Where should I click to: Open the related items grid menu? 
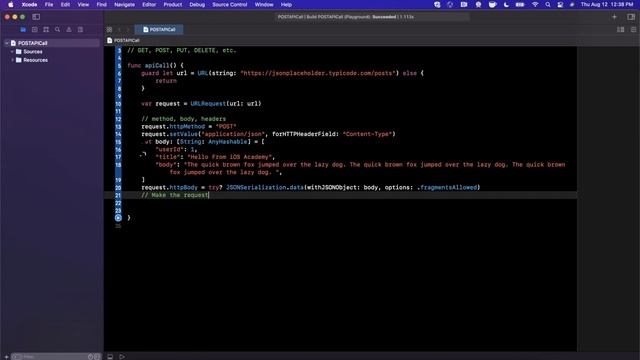tap(109, 29)
